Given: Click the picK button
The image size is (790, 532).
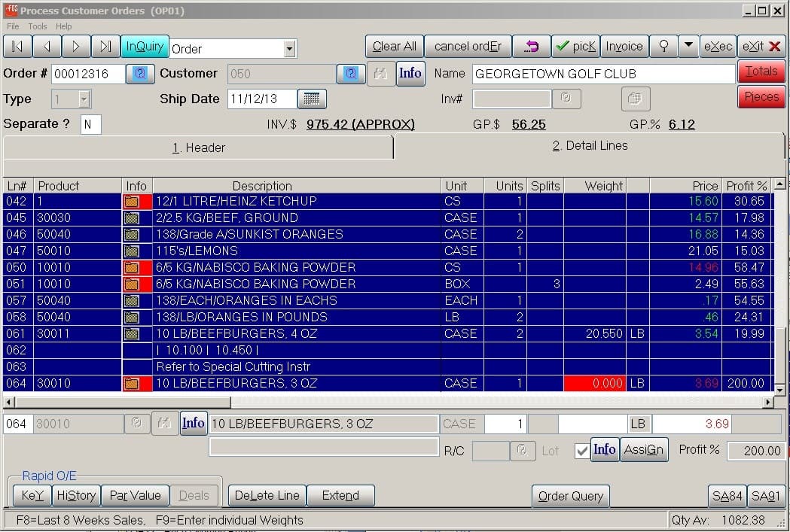Looking at the screenshot, I should [575, 47].
